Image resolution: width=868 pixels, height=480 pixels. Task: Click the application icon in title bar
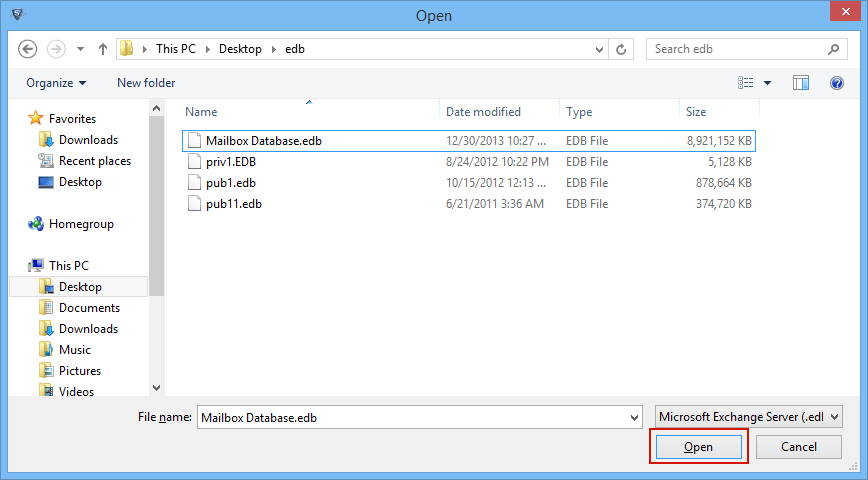[x=18, y=14]
